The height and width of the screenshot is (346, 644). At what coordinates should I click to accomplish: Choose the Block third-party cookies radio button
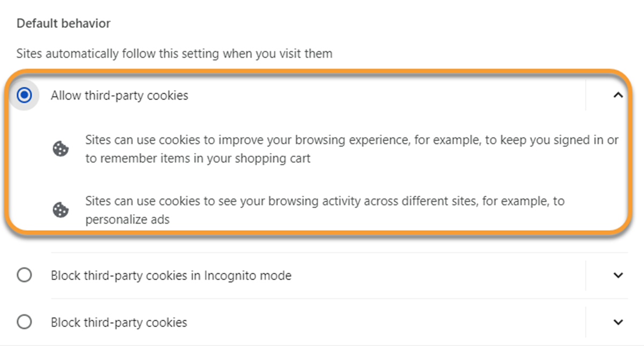tap(24, 322)
